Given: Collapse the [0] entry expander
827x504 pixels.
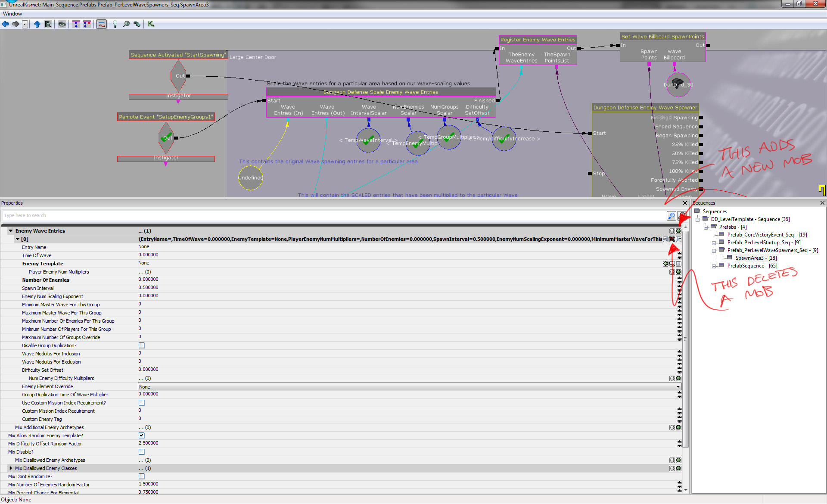Looking at the screenshot, I should [x=18, y=239].
